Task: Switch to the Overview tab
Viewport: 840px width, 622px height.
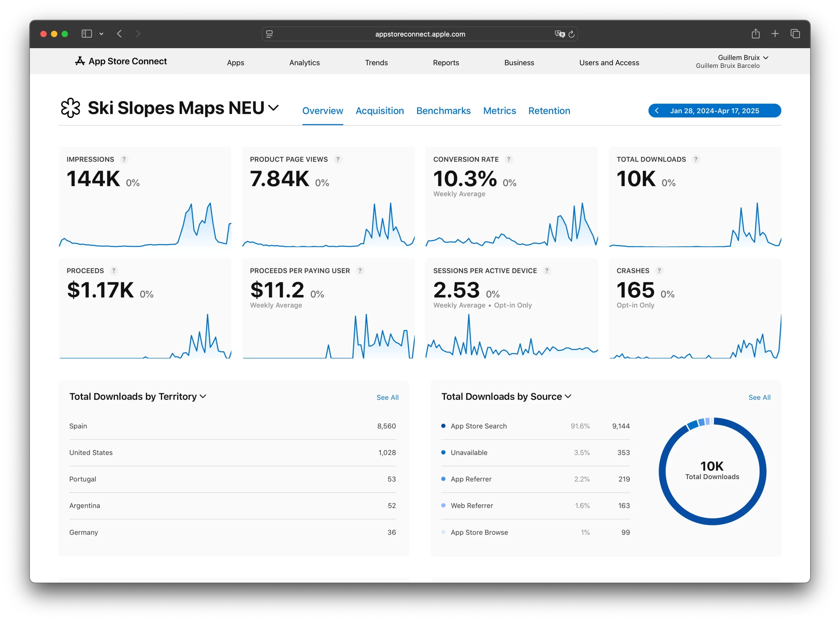Action: tap(323, 111)
